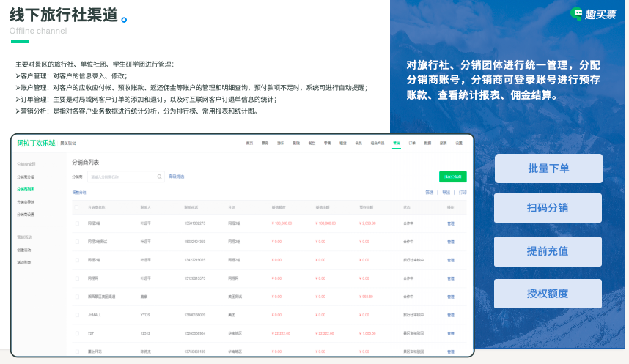Select 分销商导游 in the left sidebar
Screen dimensions: 629x364
click(x=26, y=201)
